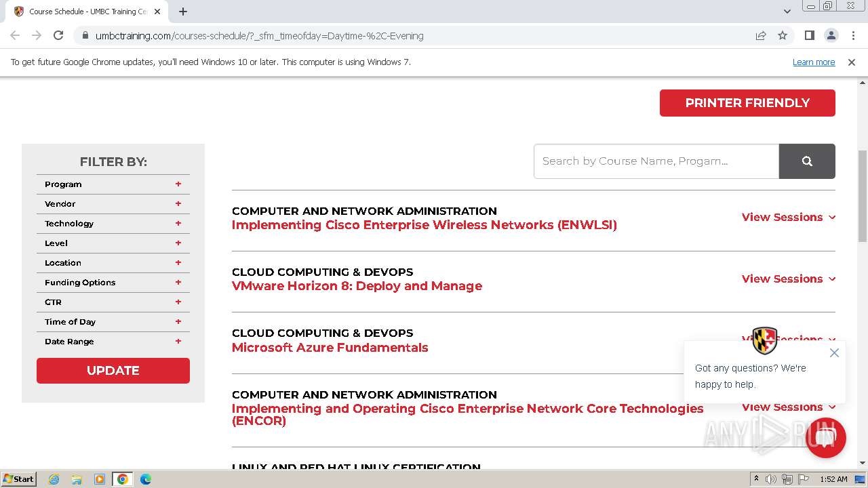
Task: Open Windows Explorer folder in taskbar
Action: pyautogui.click(x=77, y=479)
